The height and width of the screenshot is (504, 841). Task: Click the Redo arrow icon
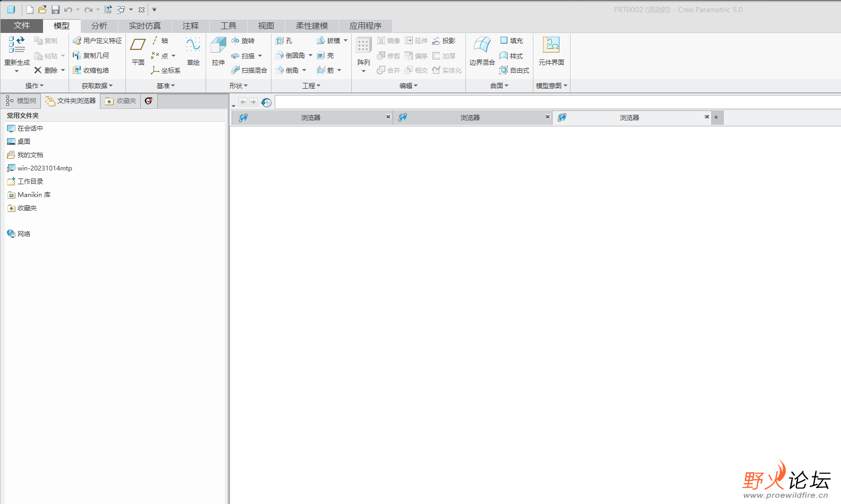point(88,10)
